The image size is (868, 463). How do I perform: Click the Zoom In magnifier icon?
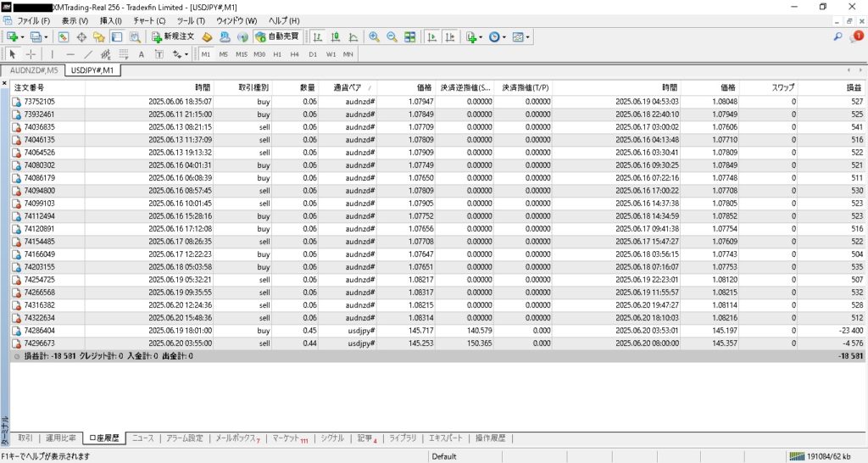pyautogui.click(x=374, y=36)
